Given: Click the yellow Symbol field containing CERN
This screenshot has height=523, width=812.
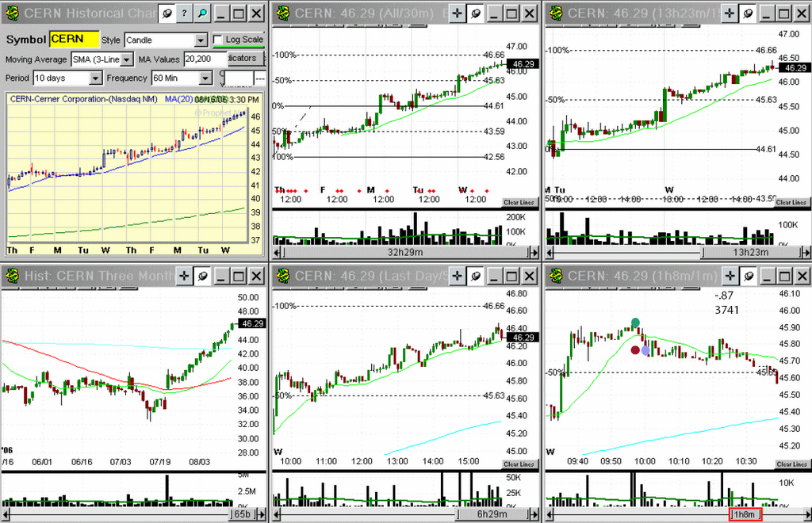Looking at the screenshot, I should click(75, 39).
